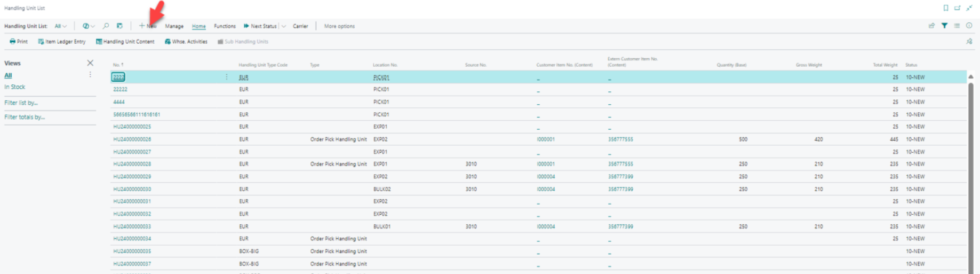980x274 pixels.
Task: Click the filter funnel icon
Action: [x=944, y=26]
